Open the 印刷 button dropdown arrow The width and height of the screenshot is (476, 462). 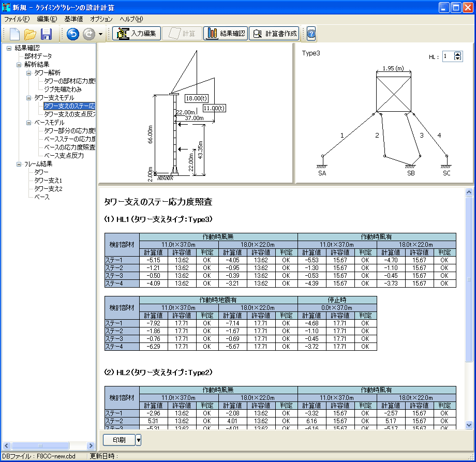tap(139, 440)
